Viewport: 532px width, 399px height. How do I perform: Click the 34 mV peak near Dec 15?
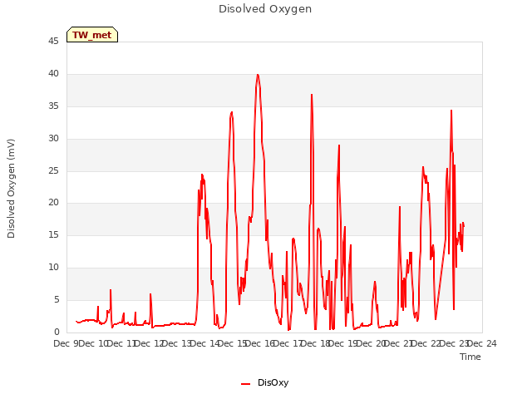click(x=232, y=112)
